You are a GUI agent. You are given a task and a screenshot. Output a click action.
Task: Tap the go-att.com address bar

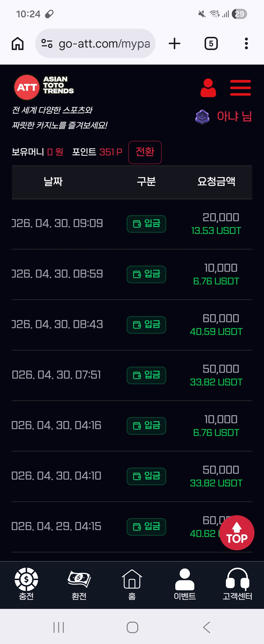tap(104, 43)
